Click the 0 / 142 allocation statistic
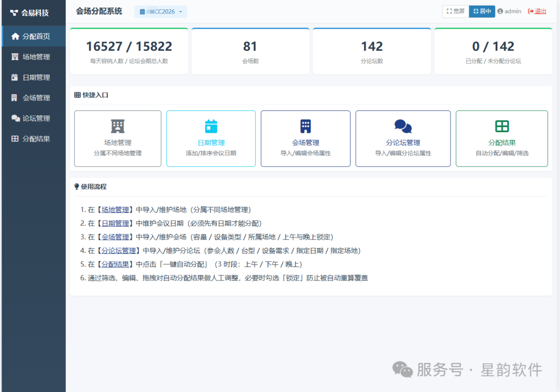560x392 pixels. (493, 47)
